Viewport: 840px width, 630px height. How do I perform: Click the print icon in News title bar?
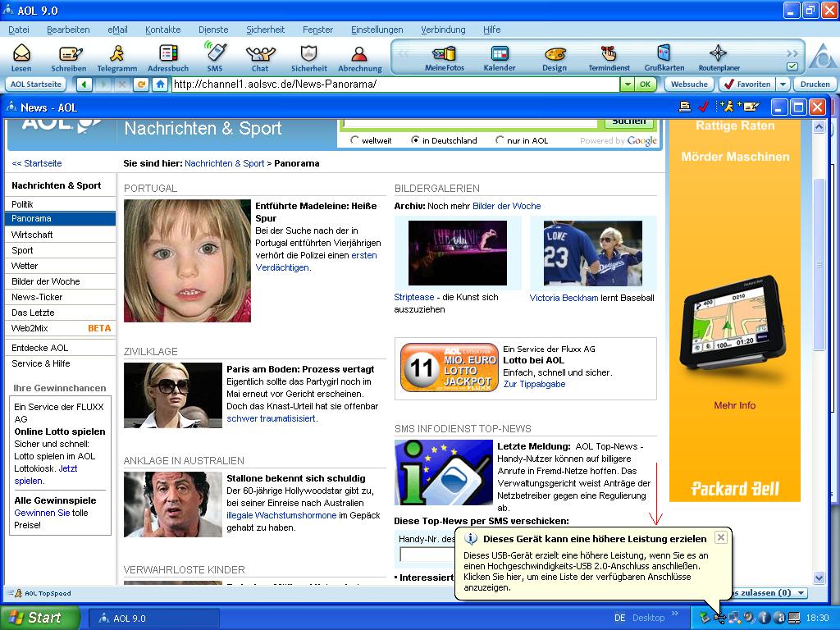point(685,107)
